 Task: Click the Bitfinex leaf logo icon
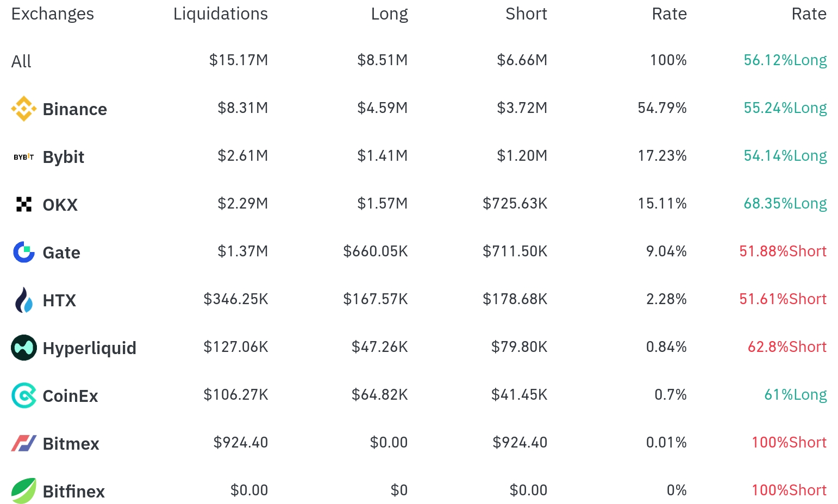point(24,491)
